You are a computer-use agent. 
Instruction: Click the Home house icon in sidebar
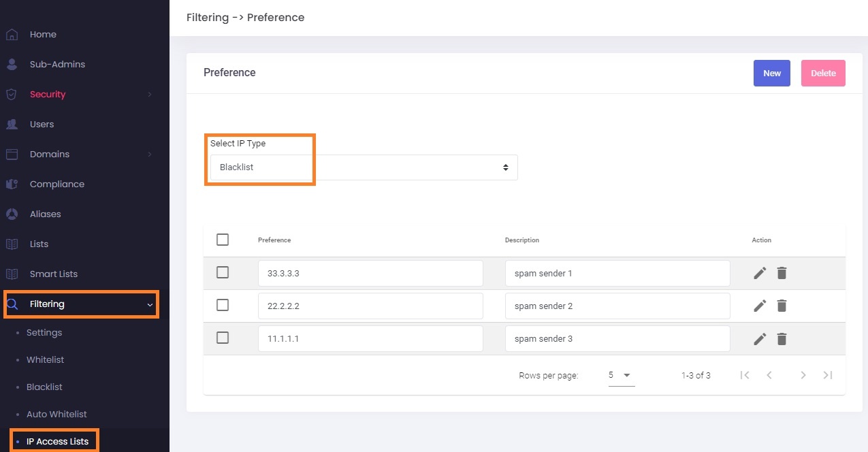[x=12, y=35]
